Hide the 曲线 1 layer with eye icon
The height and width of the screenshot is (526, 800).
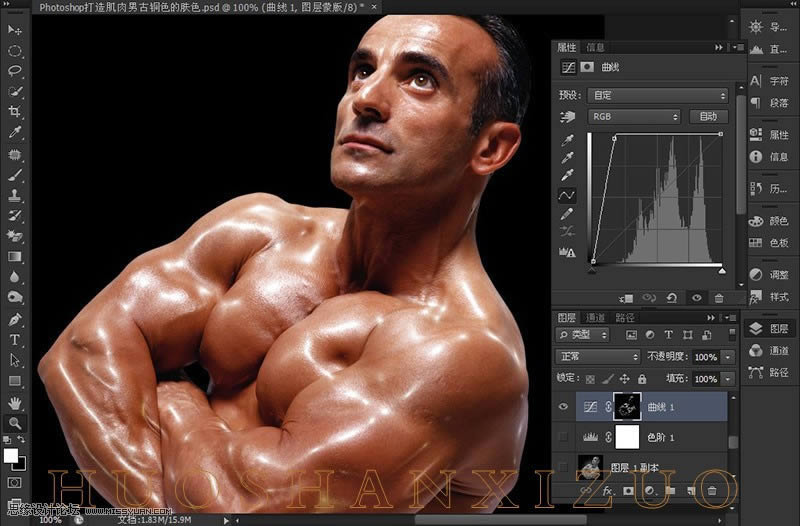coord(564,407)
